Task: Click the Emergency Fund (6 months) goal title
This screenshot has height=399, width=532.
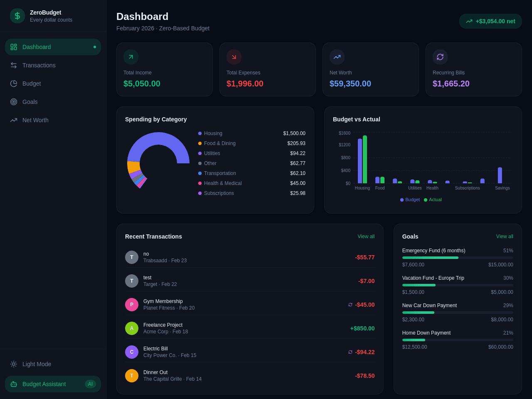Action: [433, 251]
